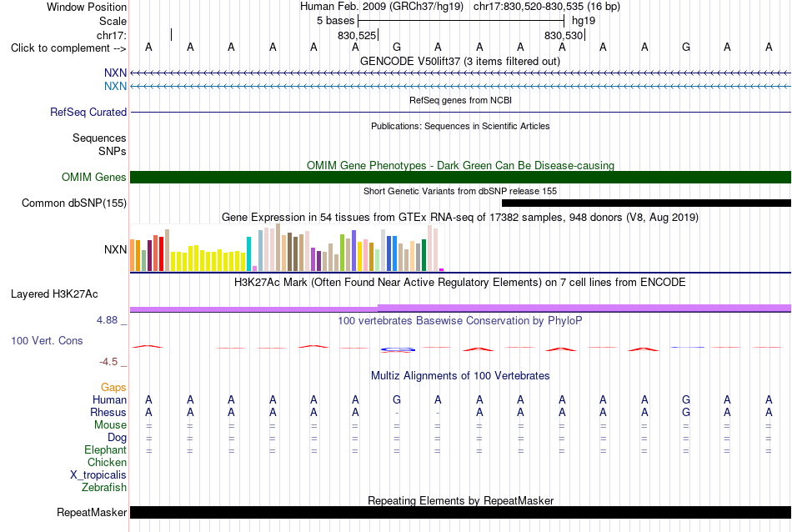Viewport: 792px width, 532px height.
Task: Click '100 vertebrates Basewise Conservation by PhyloP' title
Action: (460, 320)
